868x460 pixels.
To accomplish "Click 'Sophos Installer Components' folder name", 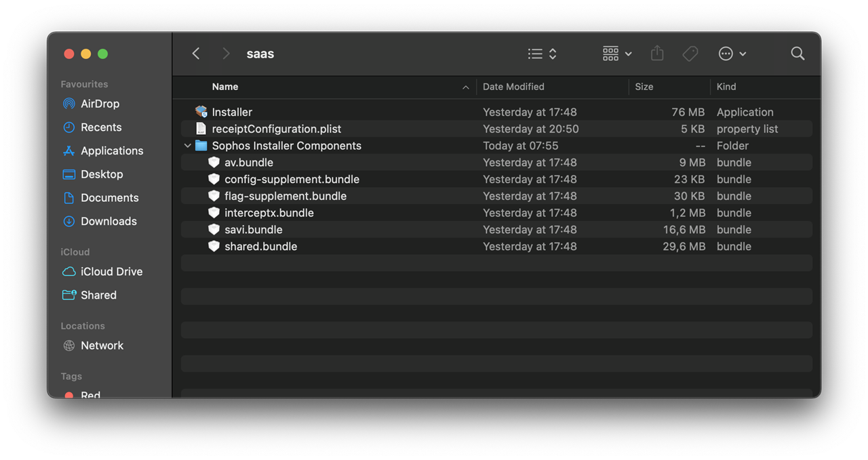I will (286, 146).
